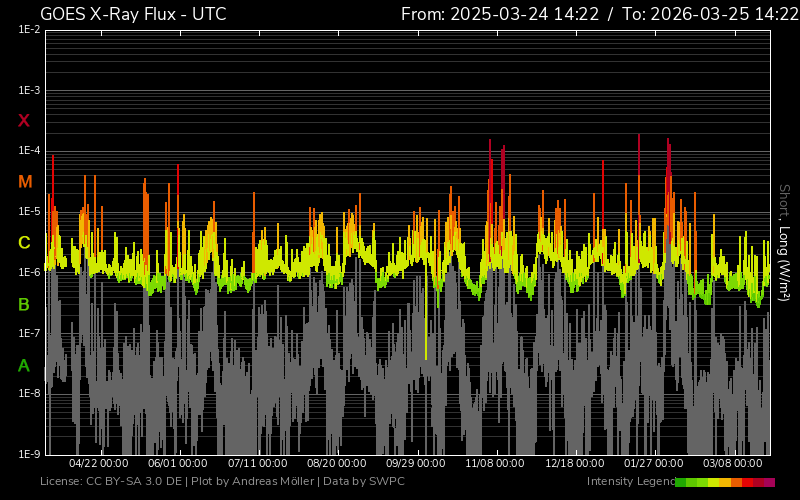Click the orange M flare class label
This screenshot has width=800, height=500.
click(25, 182)
